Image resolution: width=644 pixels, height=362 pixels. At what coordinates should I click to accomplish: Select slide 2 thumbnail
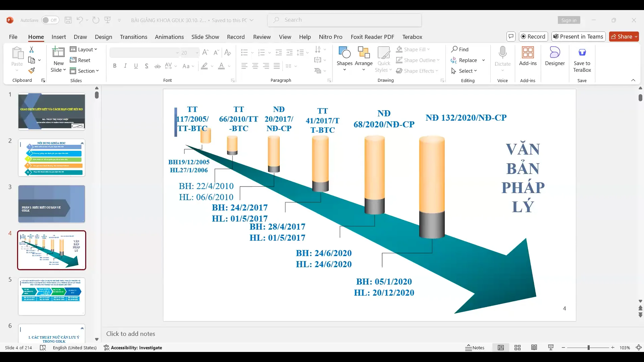click(52, 158)
